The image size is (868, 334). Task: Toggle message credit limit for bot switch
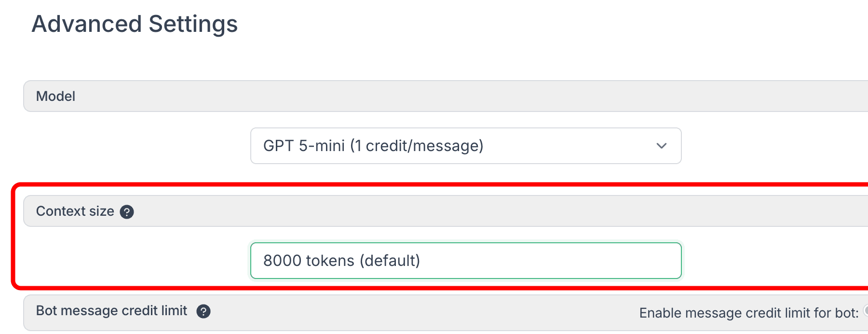866,310
